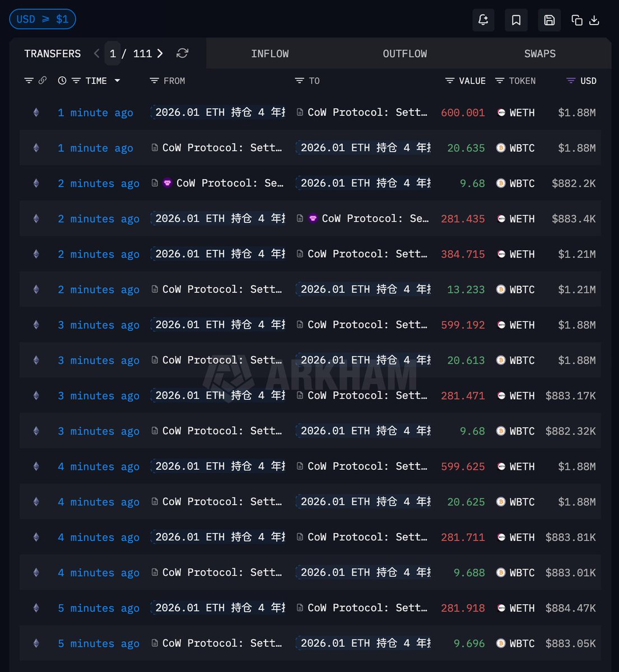Click the USD ≥ $1 filter chip
This screenshot has width=619, height=672.
(43, 19)
